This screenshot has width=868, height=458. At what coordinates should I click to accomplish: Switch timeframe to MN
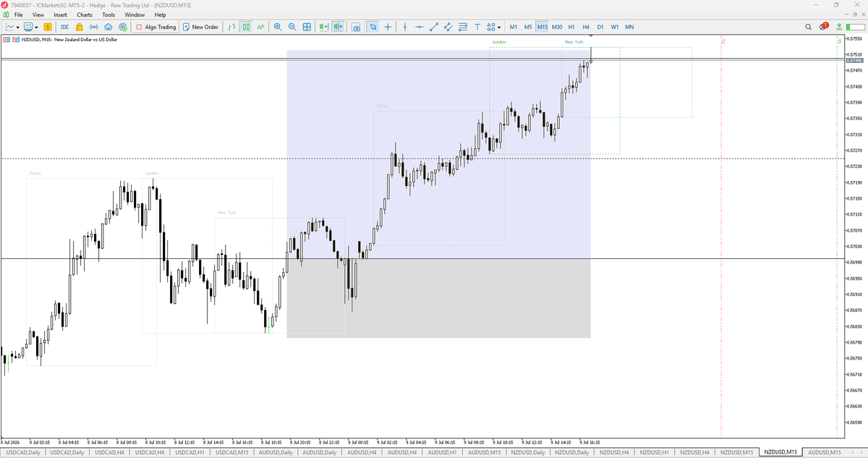629,27
